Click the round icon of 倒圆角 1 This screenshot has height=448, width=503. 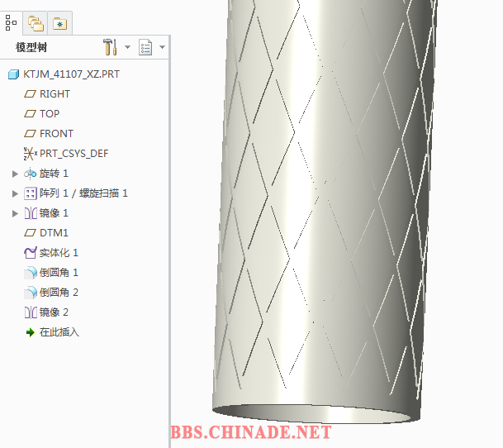click(x=31, y=273)
